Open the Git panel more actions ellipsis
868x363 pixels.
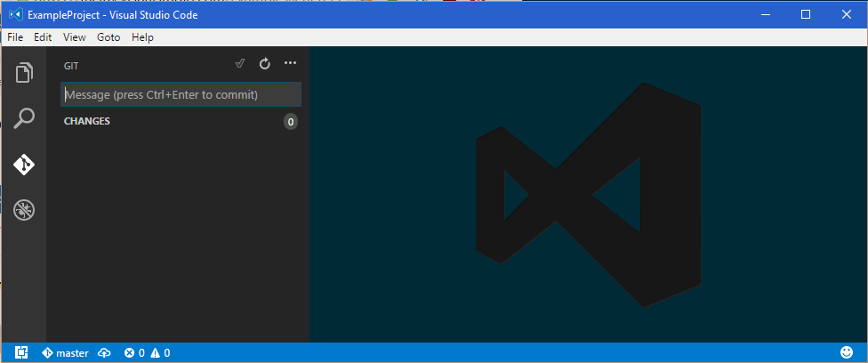tap(290, 63)
